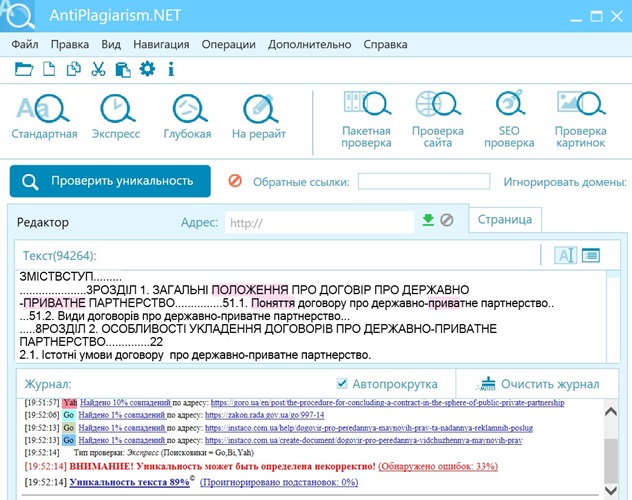The height and width of the screenshot is (500, 632).
Task: Open Проверка сайта tool
Action: coord(438,120)
